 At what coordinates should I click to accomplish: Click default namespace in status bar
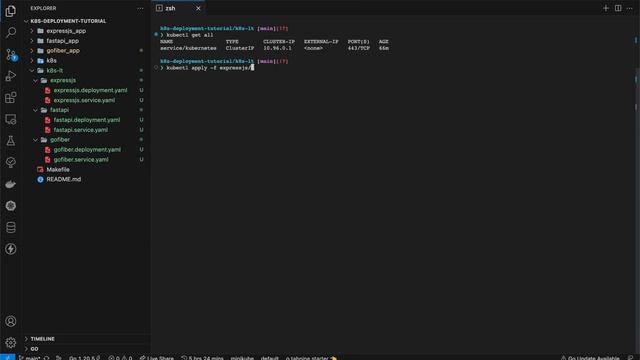tap(269, 358)
